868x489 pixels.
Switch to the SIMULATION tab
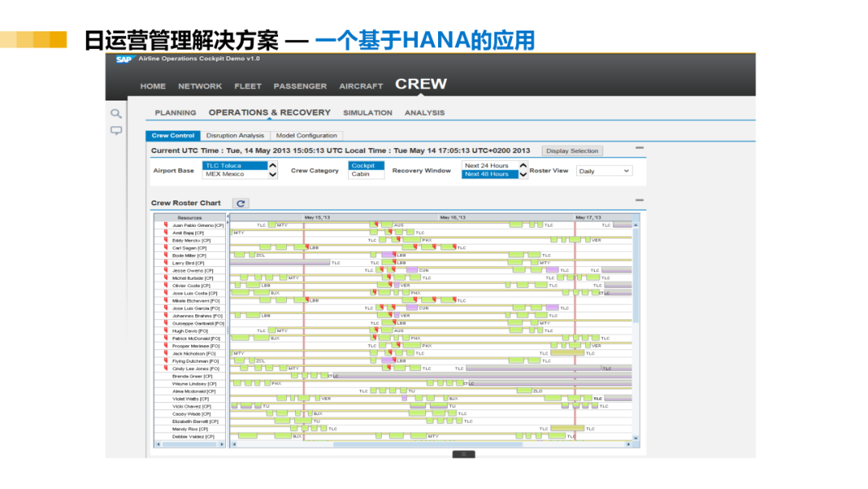pyautogui.click(x=367, y=113)
